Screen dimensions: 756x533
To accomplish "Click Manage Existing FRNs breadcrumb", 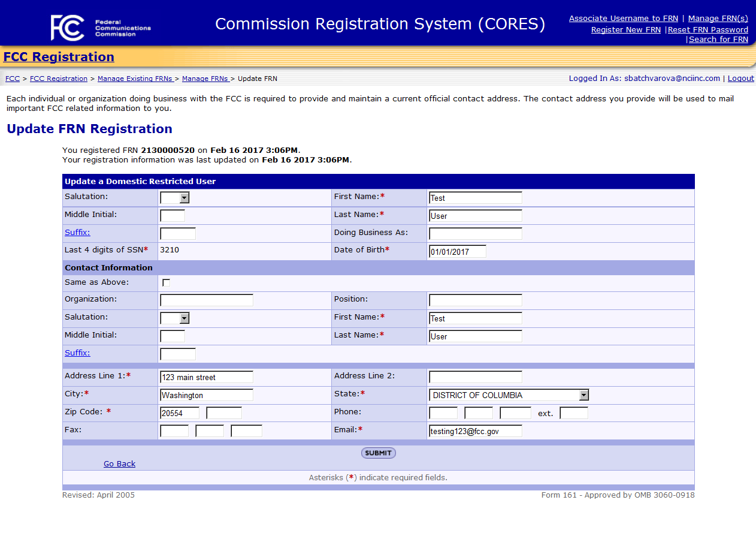I will tap(135, 79).
